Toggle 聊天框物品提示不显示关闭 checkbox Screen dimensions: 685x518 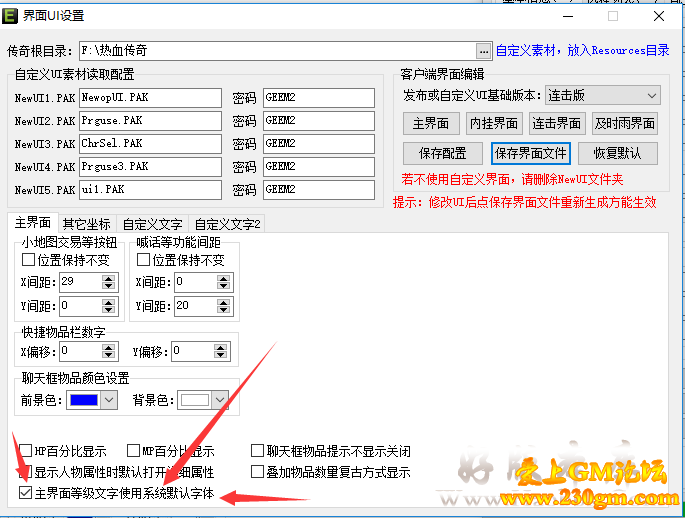coord(257,450)
